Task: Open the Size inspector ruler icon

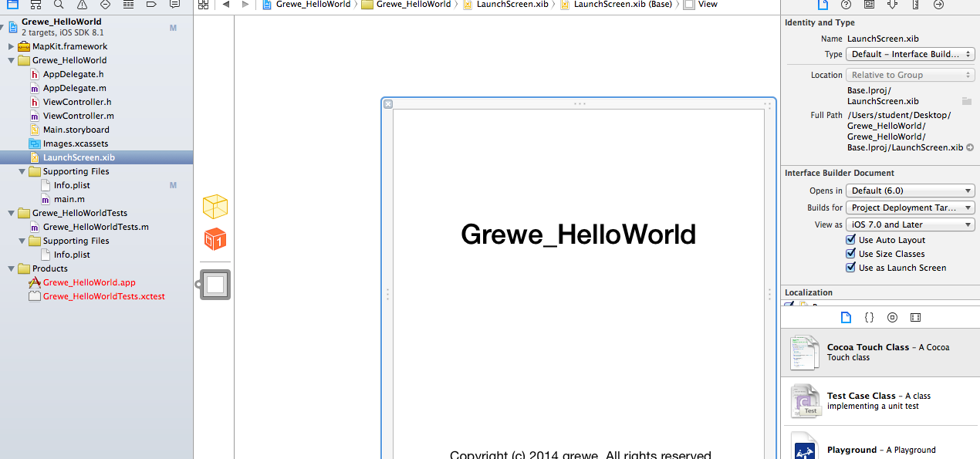Action: click(916, 5)
